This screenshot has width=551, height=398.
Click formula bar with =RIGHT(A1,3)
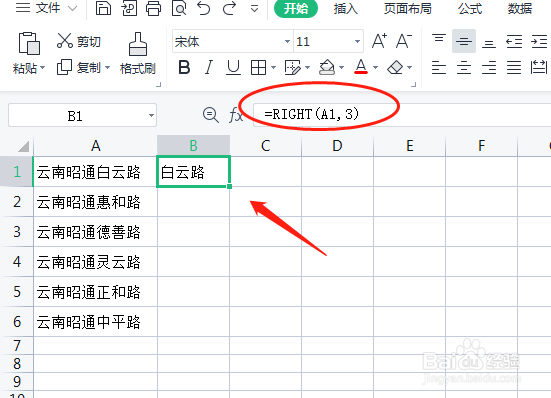coord(402,115)
